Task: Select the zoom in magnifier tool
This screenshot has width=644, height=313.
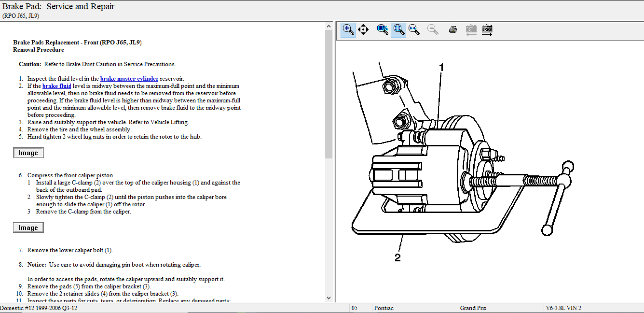Action: coord(348,29)
